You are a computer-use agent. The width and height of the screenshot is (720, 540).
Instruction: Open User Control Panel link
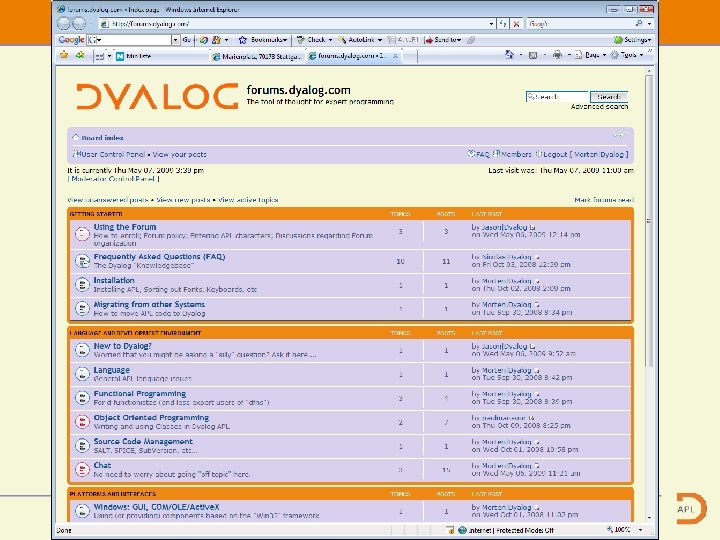point(112,154)
